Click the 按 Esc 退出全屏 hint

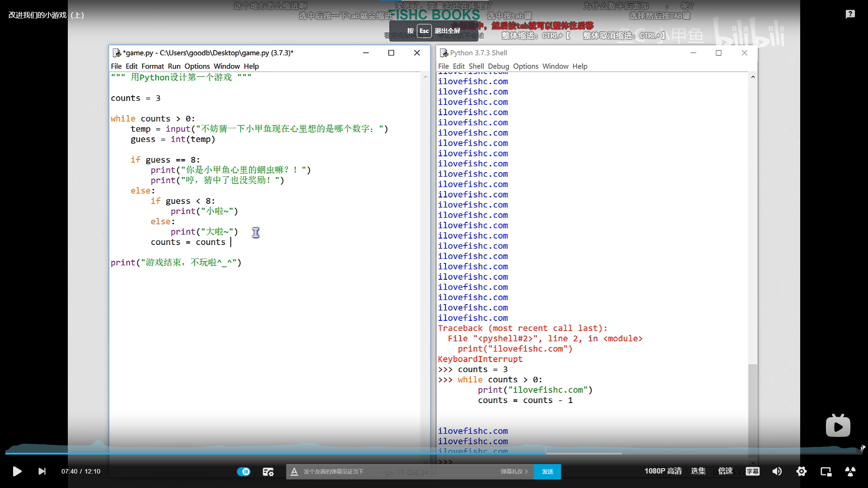(434, 31)
